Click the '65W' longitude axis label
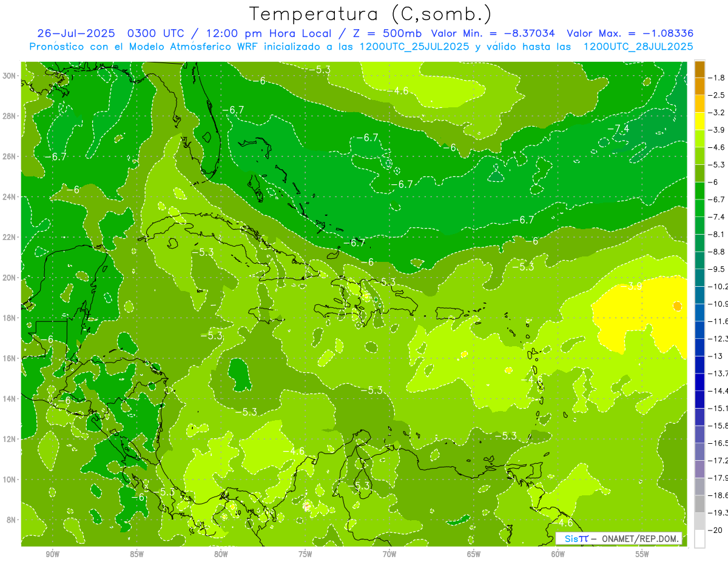This screenshot has width=728, height=562. click(474, 554)
